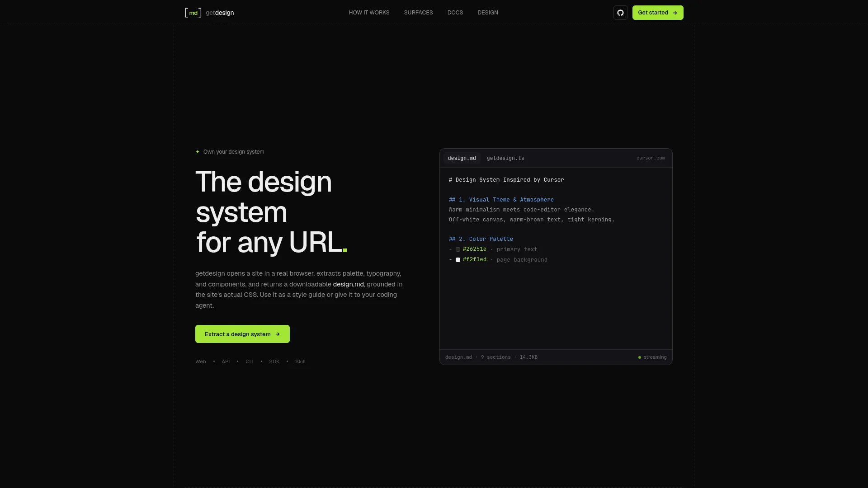Image resolution: width=868 pixels, height=488 pixels.
Task: Click the cursor.com label in code panel
Action: (x=651, y=158)
